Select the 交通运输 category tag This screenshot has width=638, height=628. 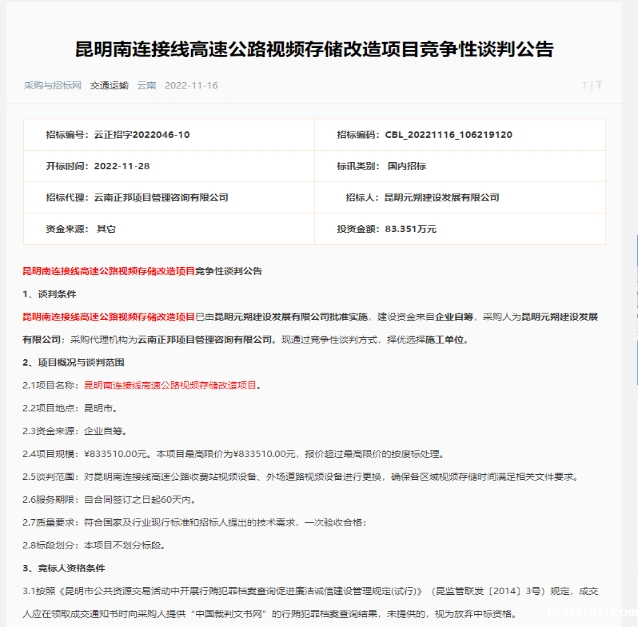(x=109, y=85)
